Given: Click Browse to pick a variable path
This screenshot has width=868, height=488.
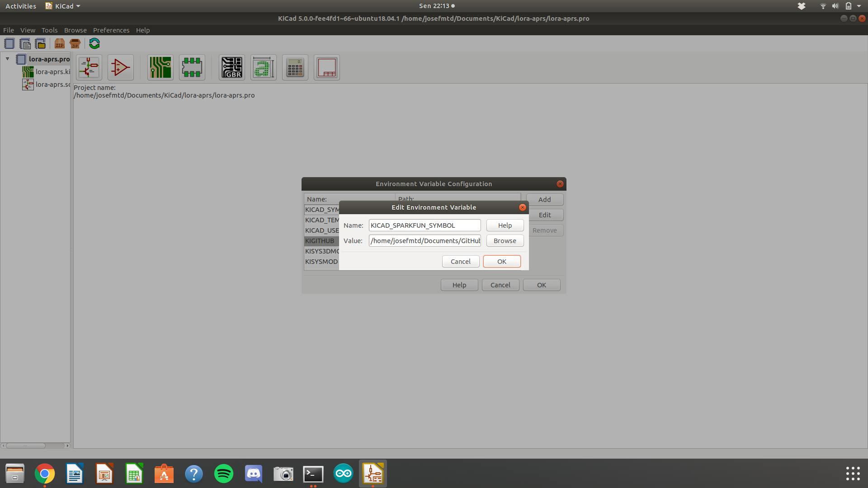Looking at the screenshot, I should coord(505,240).
